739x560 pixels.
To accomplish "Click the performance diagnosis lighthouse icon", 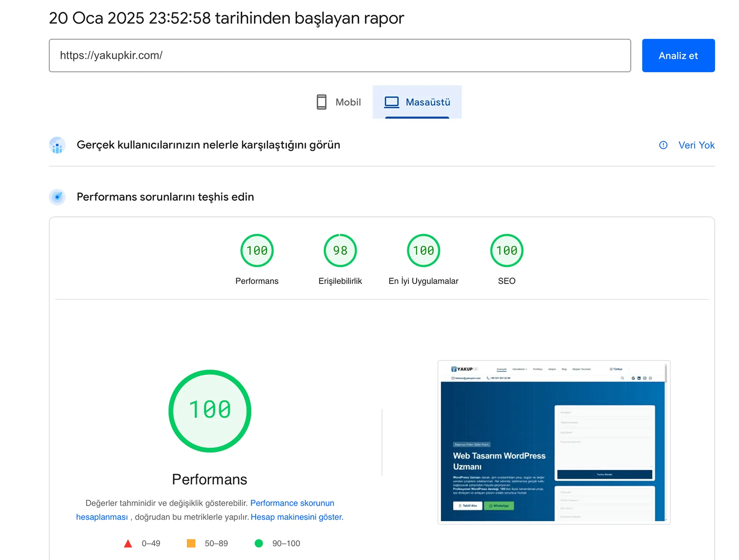I will point(57,197).
